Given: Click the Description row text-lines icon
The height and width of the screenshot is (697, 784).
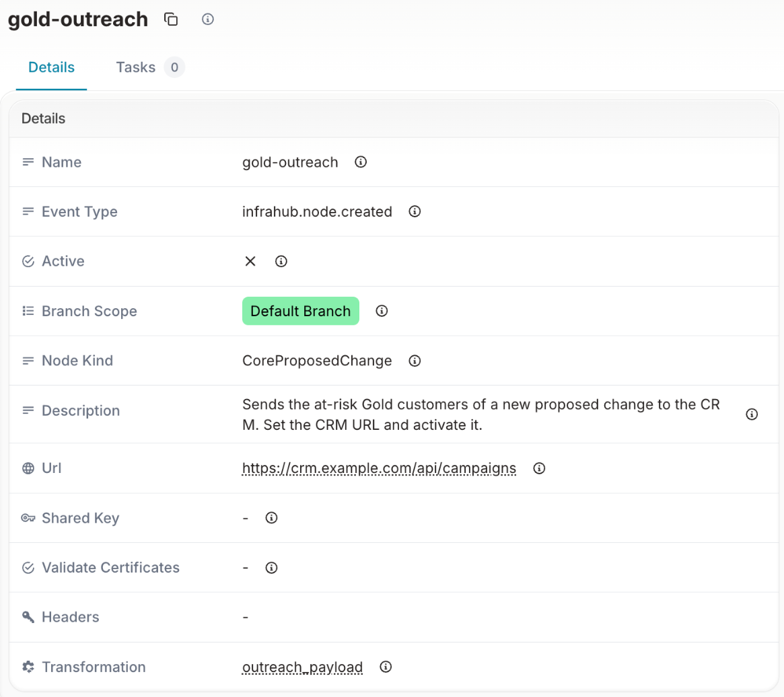Looking at the screenshot, I should point(28,410).
